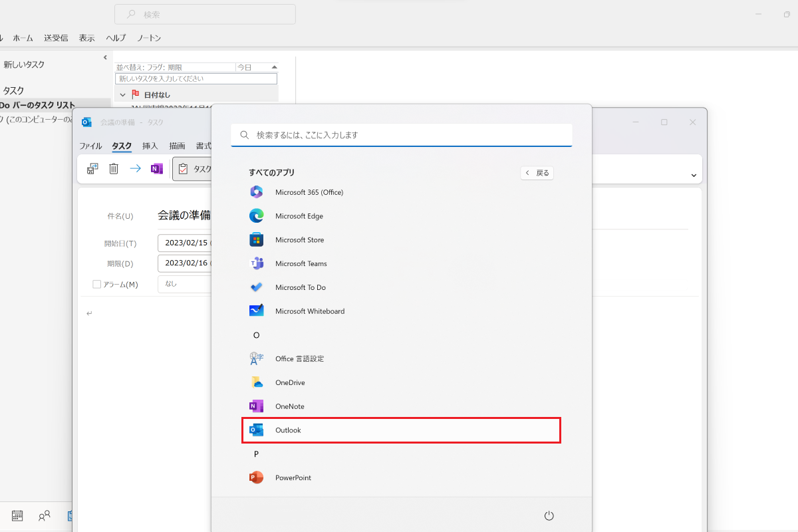Image resolution: width=798 pixels, height=532 pixels.
Task: Switch to People view in Outlook navigation bar
Action: [45, 515]
